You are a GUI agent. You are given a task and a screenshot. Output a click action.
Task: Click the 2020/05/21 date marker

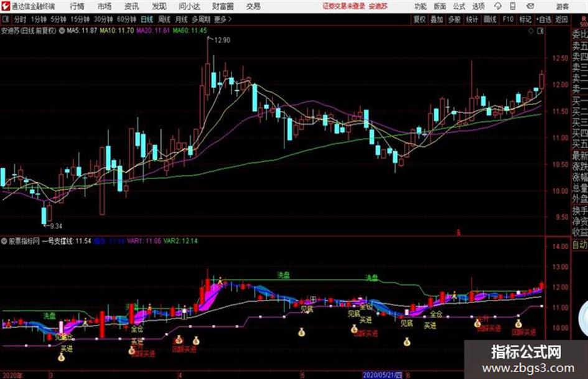click(382, 375)
